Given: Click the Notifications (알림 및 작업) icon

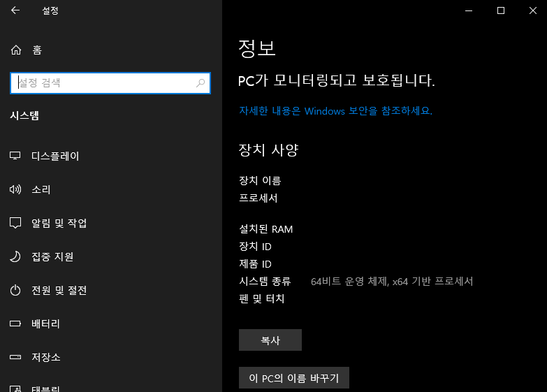Looking at the screenshot, I should pyautogui.click(x=15, y=223).
